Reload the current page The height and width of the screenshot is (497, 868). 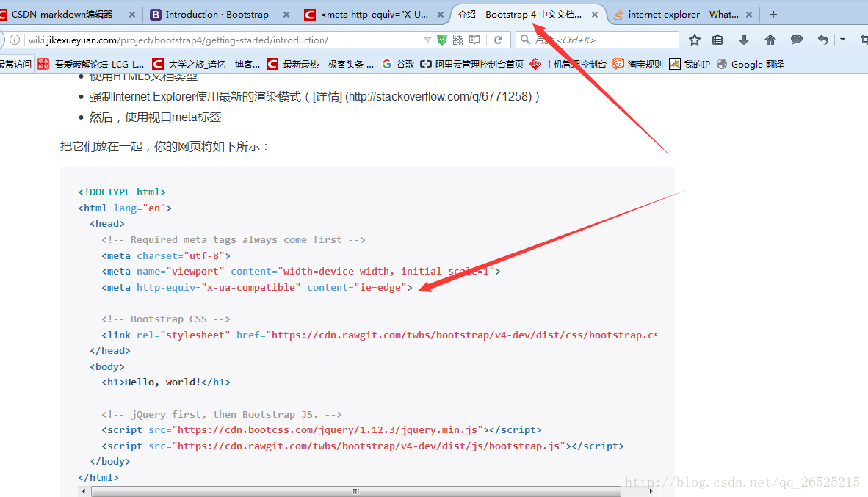(x=498, y=40)
